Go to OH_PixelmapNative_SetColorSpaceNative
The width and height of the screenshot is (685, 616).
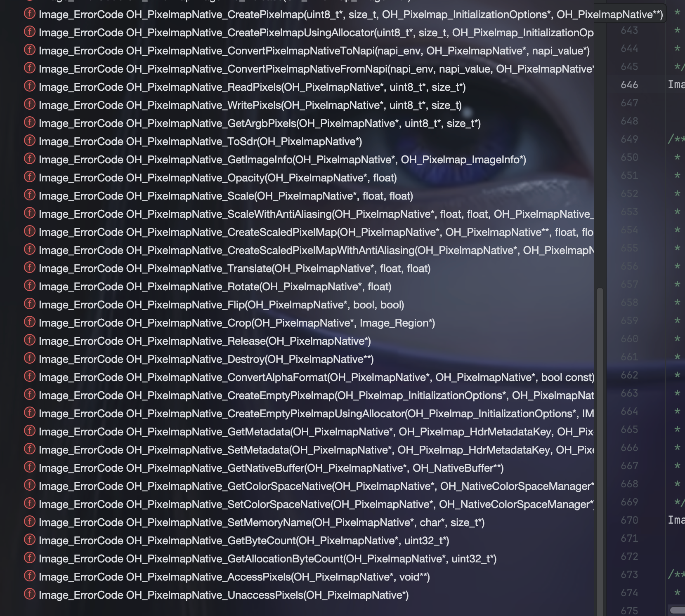tap(317, 504)
